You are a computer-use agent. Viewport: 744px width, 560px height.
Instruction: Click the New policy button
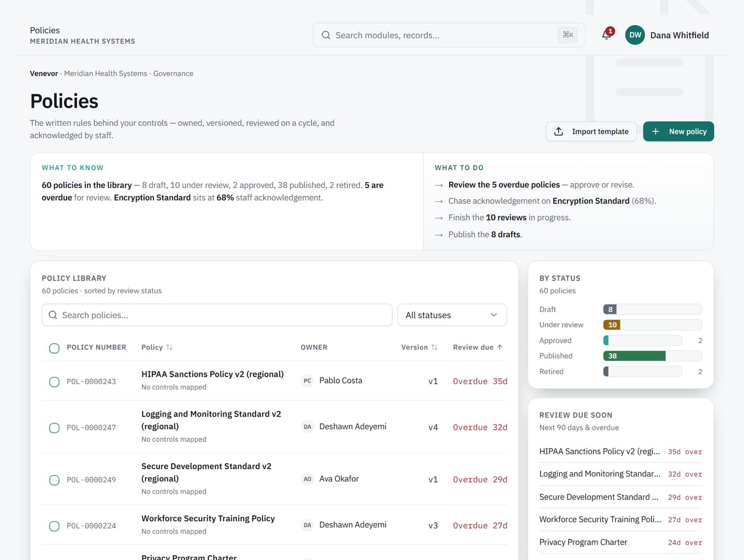[x=678, y=131]
